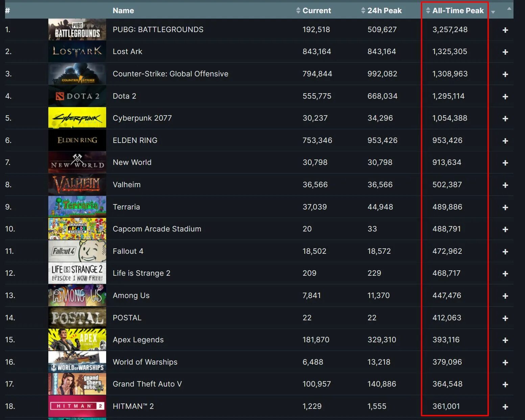
Task: Open the PUBG: BATTLEGROUNDS game link
Action: [x=158, y=29]
